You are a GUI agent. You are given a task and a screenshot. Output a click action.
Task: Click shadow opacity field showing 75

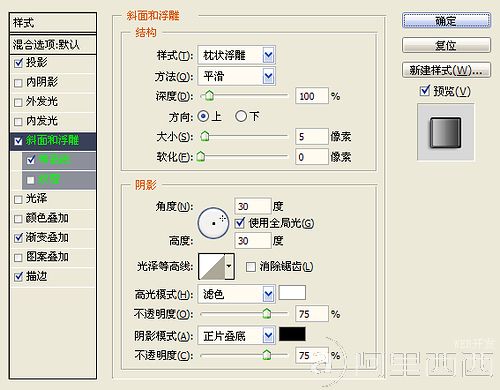(312, 356)
